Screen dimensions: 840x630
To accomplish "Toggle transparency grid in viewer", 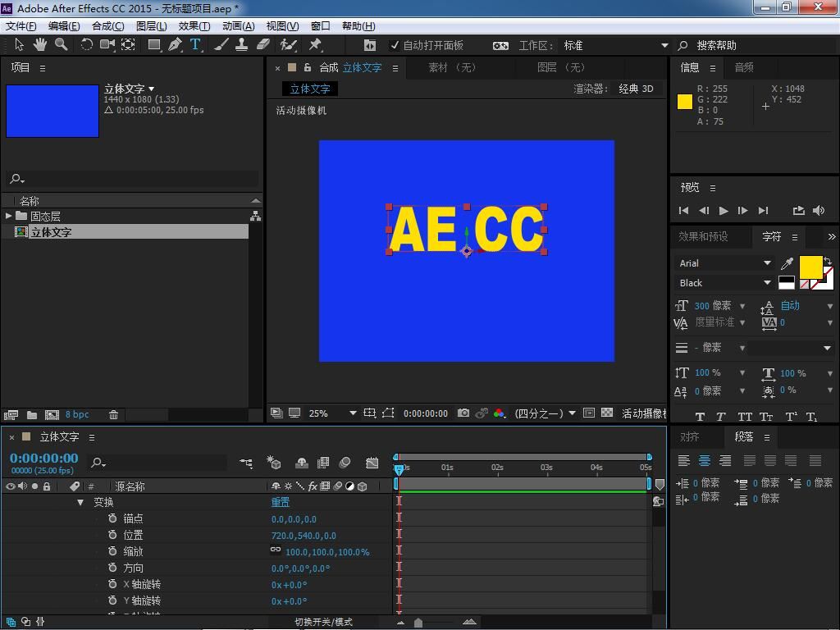I will (607, 413).
